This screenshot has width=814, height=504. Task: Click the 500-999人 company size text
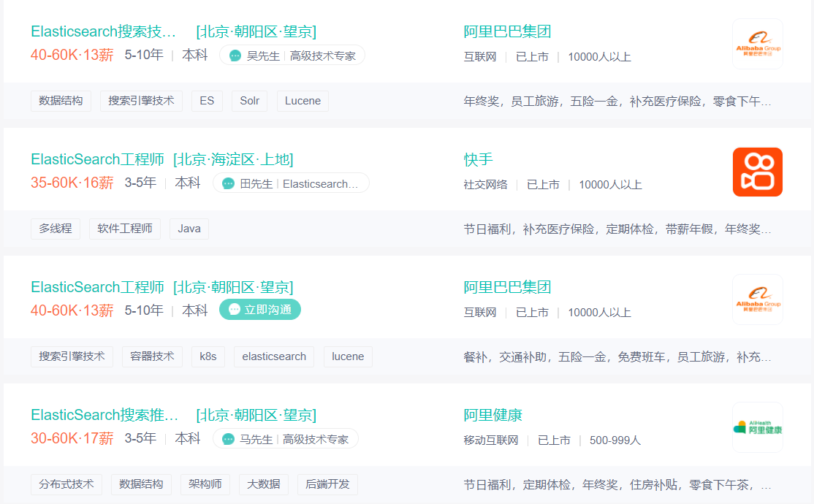point(615,440)
